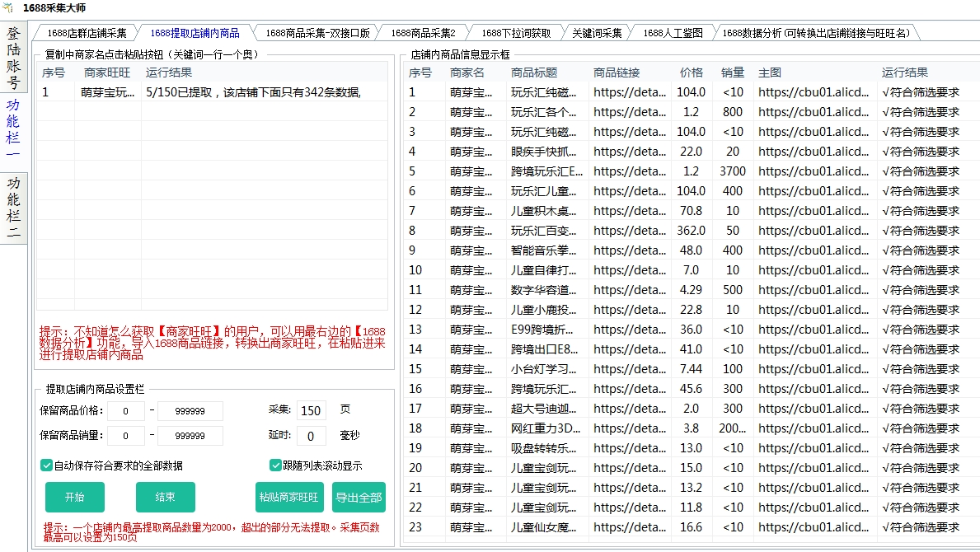
Task: Select the 登陆账号 side tab
Action: point(13,58)
